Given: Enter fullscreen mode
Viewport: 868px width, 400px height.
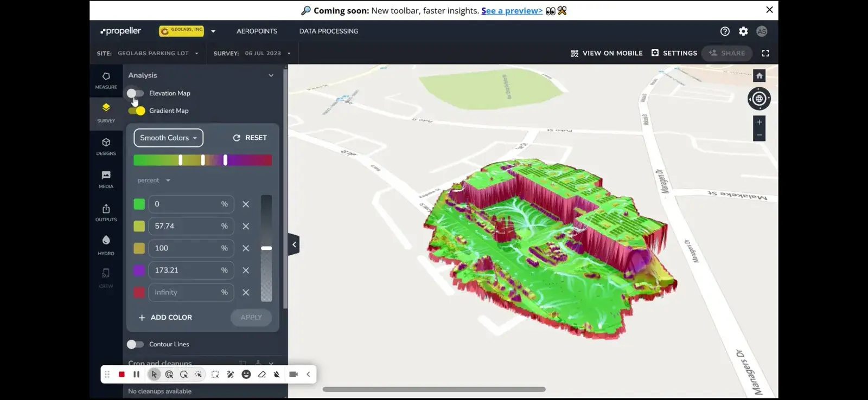Looking at the screenshot, I should (765, 53).
